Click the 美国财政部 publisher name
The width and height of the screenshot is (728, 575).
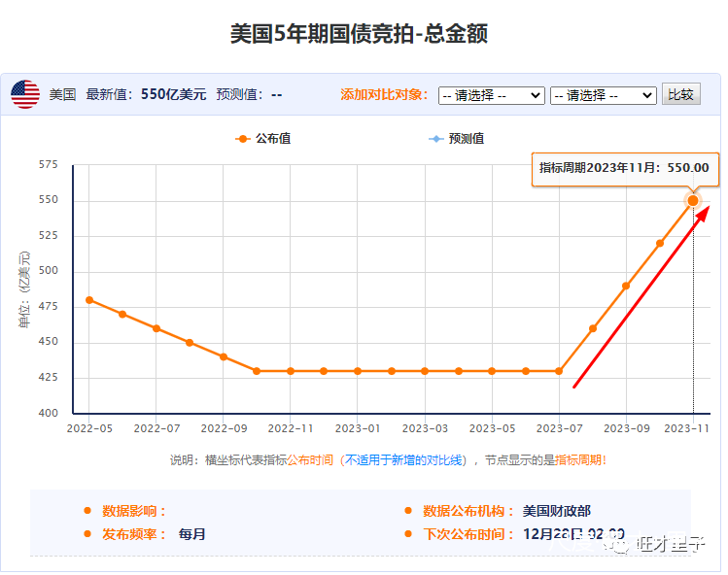pos(556,511)
